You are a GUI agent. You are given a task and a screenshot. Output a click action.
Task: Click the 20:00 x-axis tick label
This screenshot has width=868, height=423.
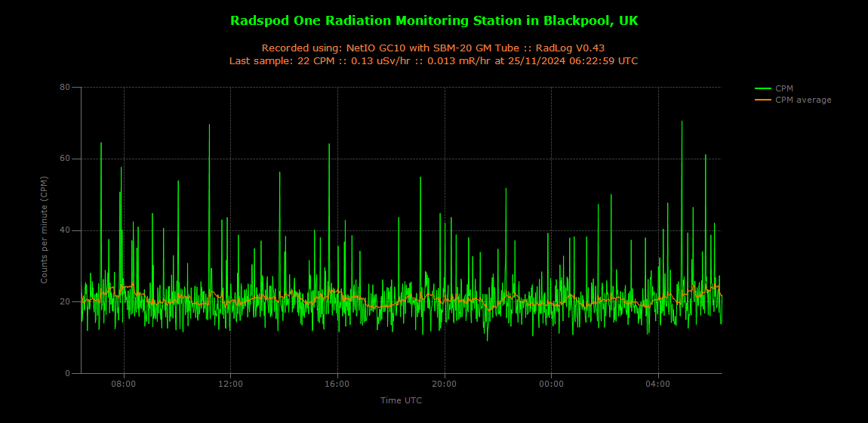pos(445,383)
